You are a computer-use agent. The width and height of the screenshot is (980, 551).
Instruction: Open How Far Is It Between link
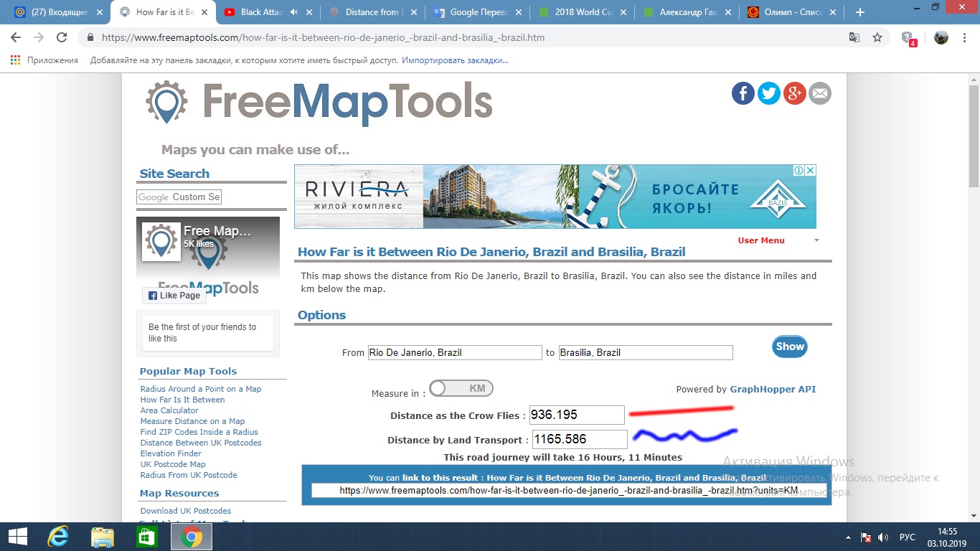(182, 400)
